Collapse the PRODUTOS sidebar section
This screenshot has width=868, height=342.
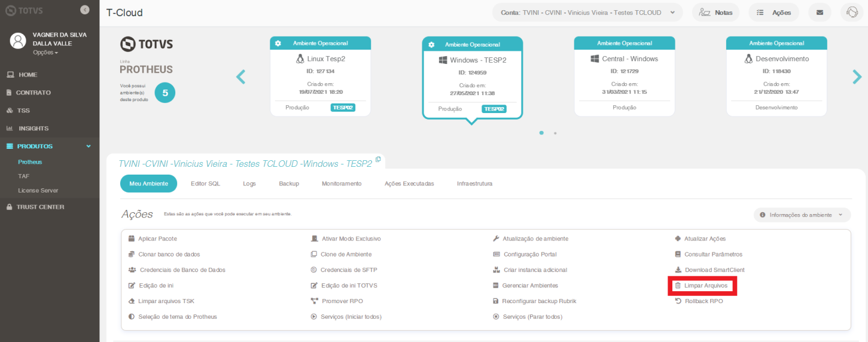50,146
